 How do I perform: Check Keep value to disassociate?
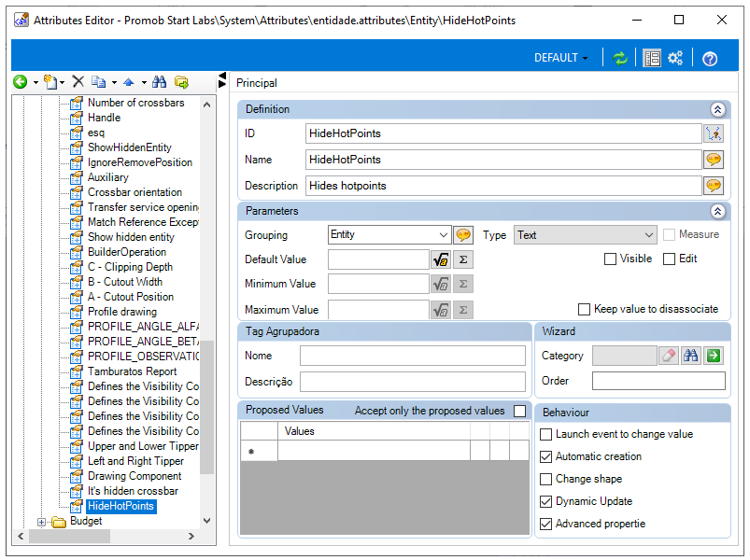584,310
